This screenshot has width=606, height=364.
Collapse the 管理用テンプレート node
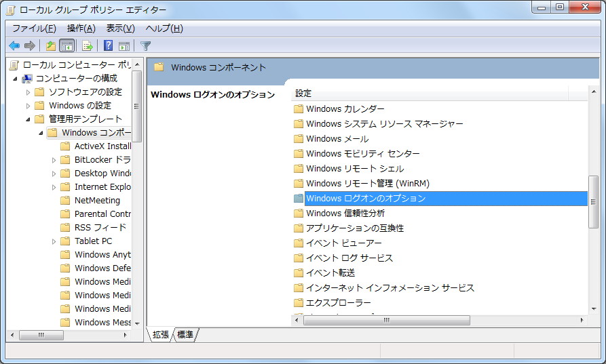28,119
